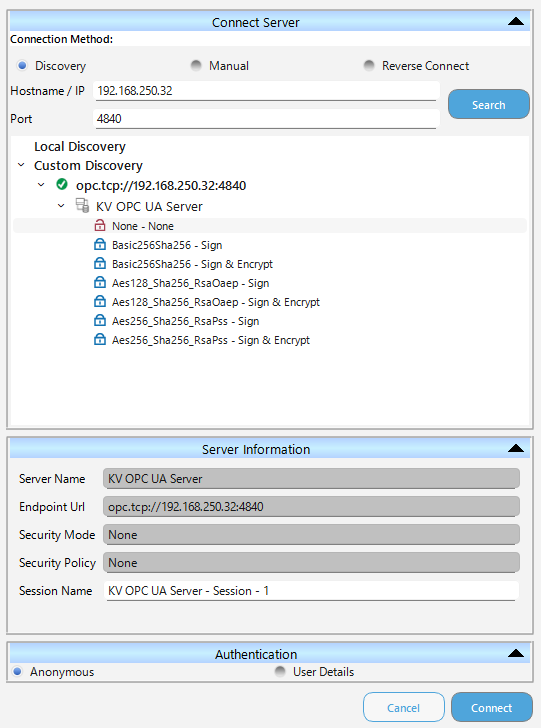Screen dimensions: 541x728
Task: Click lock icon beside Basic256Sha256 - Sign
Action: point(100,245)
